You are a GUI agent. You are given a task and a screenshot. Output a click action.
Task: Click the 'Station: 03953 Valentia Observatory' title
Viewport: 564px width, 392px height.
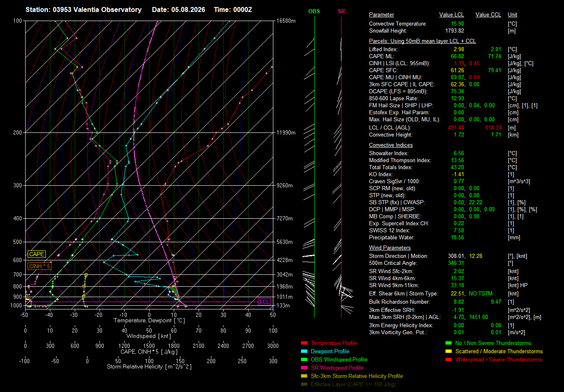click(x=83, y=9)
